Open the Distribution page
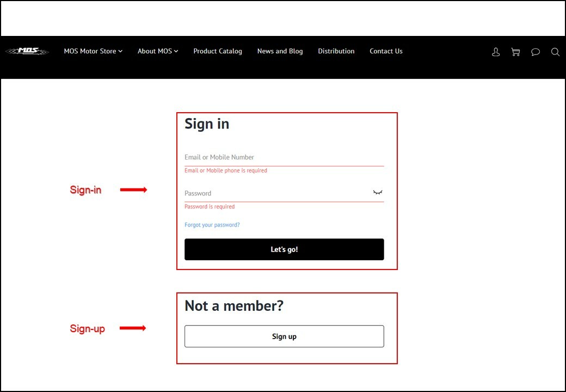Viewport: 566px width, 392px height. pos(336,51)
